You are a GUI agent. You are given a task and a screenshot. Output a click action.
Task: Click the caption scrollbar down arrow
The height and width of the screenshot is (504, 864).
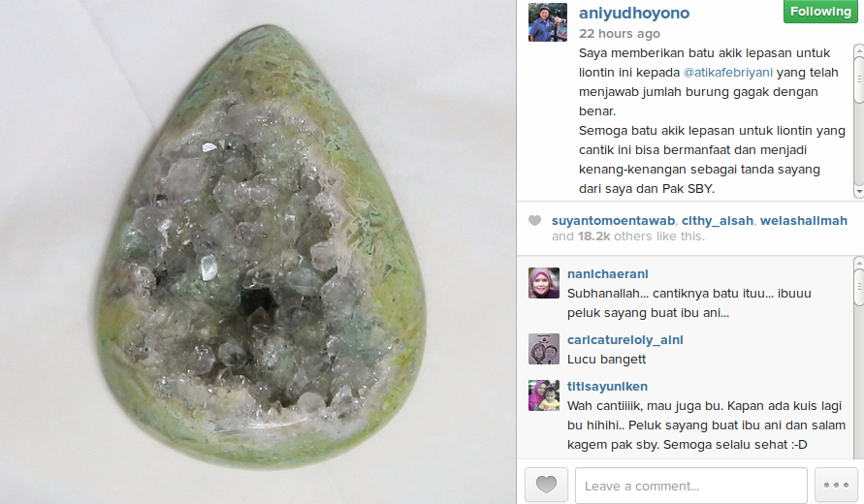pos(858,192)
